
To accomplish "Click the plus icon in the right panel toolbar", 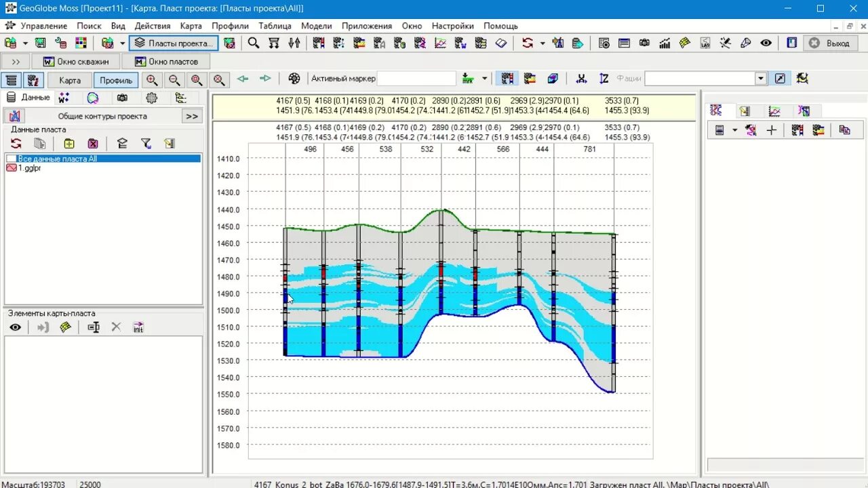I will (772, 130).
